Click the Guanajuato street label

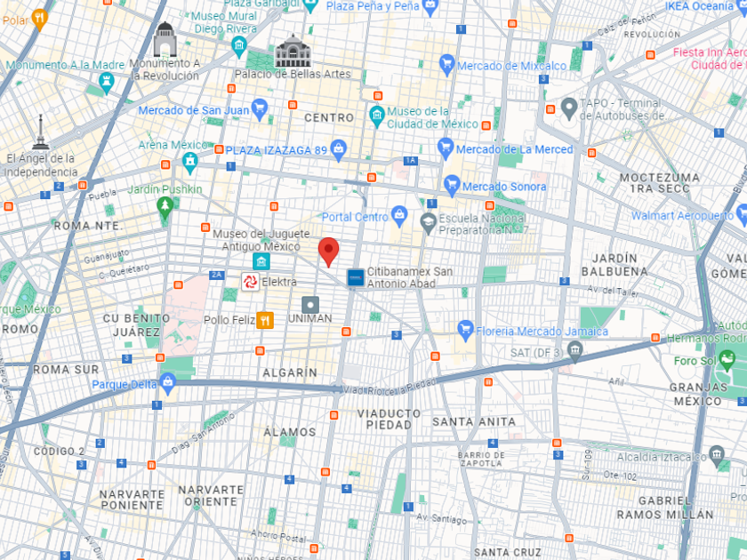(106, 256)
